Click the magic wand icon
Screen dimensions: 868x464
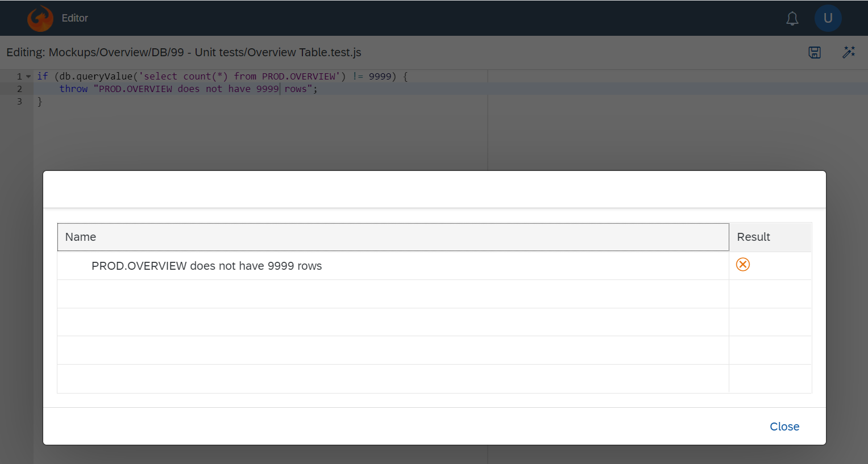coord(849,52)
